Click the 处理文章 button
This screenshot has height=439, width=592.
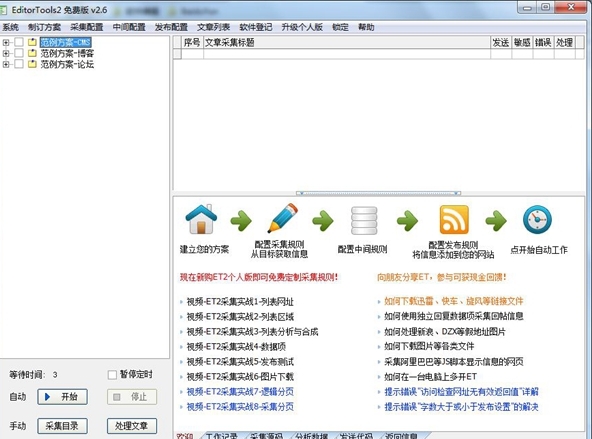point(132,426)
